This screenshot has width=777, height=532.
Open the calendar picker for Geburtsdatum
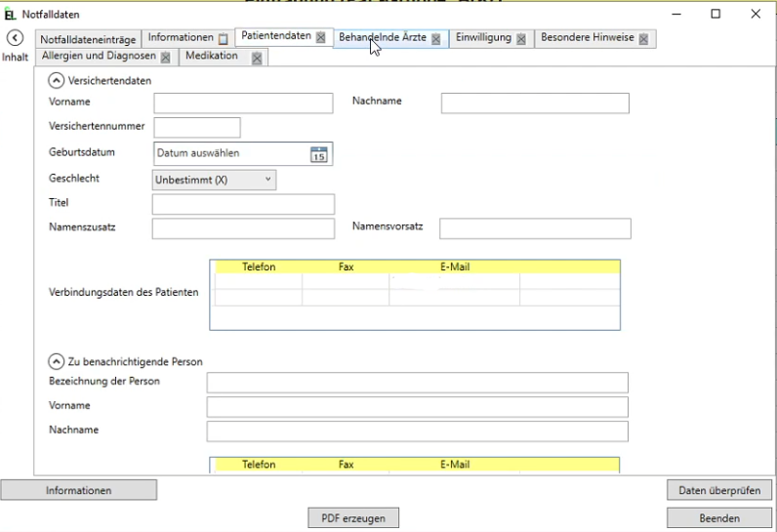click(318, 154)
